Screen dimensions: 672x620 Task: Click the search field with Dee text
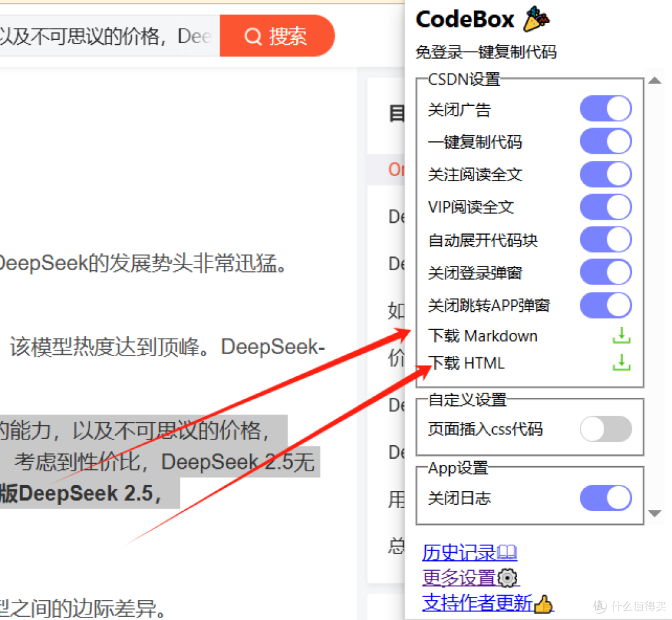click(110, 35)
